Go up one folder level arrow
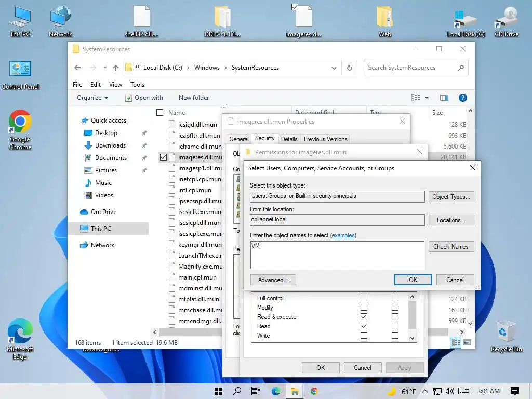This screenshot has width=532, height=399. (x=116, y=68)
